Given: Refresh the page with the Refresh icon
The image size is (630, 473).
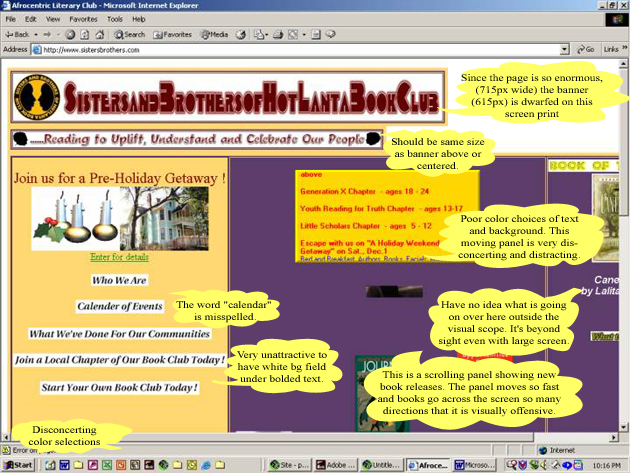Looking at the screenshot, I should point(85,35).
